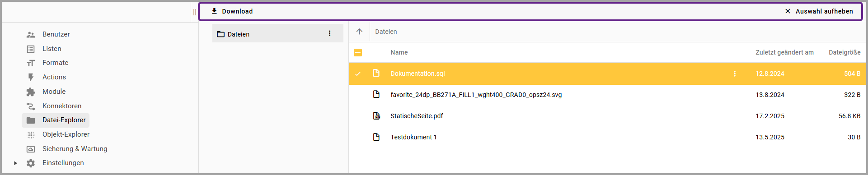This screenshot has width=868, height=175.
Task: Select the Dateien folder tree item
Action: click(277, 33)
